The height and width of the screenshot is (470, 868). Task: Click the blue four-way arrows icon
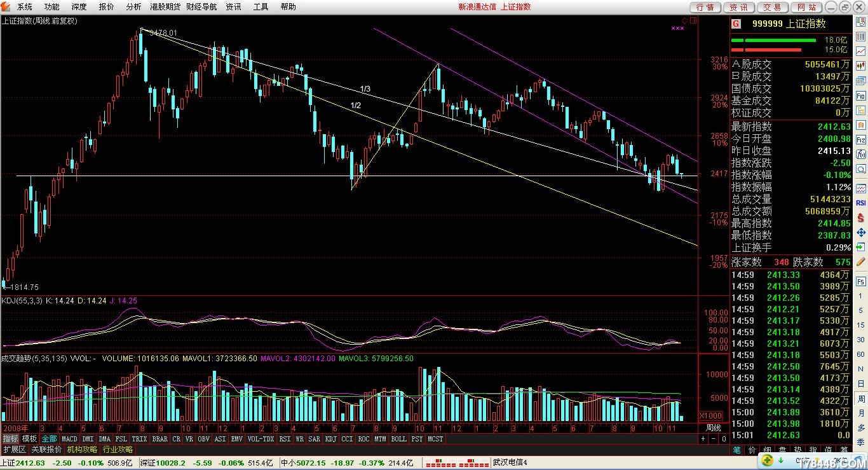tap(860, 233)
